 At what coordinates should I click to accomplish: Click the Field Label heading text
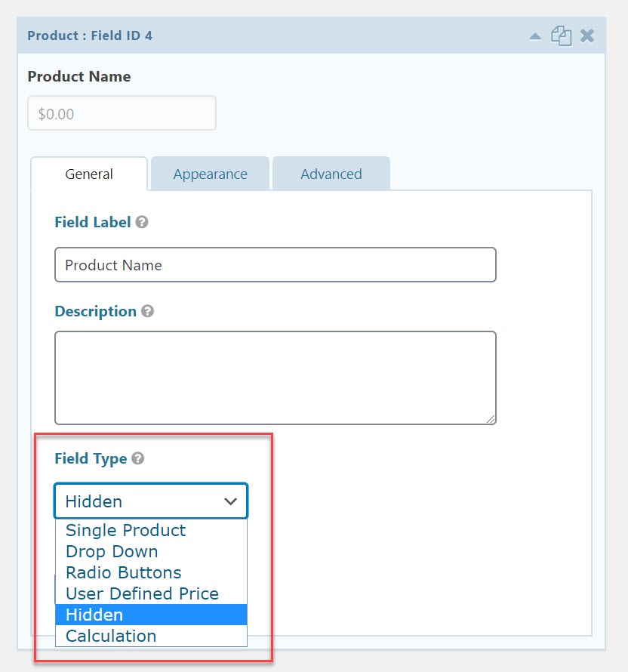pyautogui.click(x=93, y=222)
